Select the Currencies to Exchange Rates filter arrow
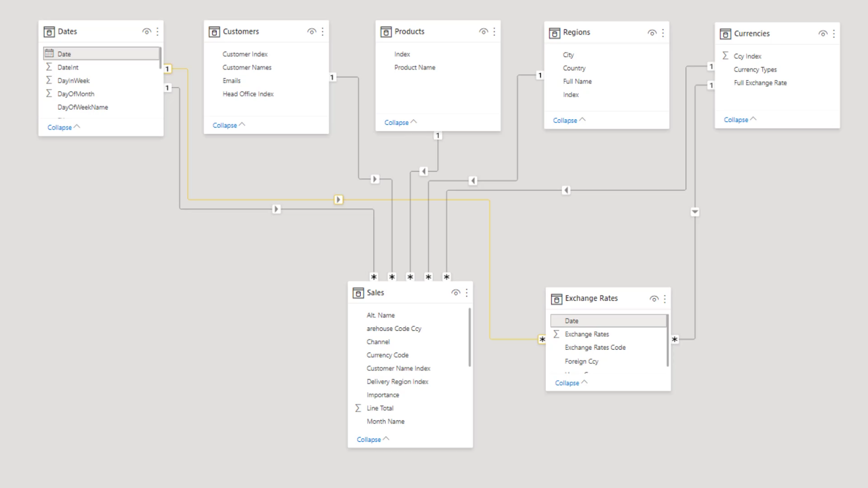 [695, 211]
